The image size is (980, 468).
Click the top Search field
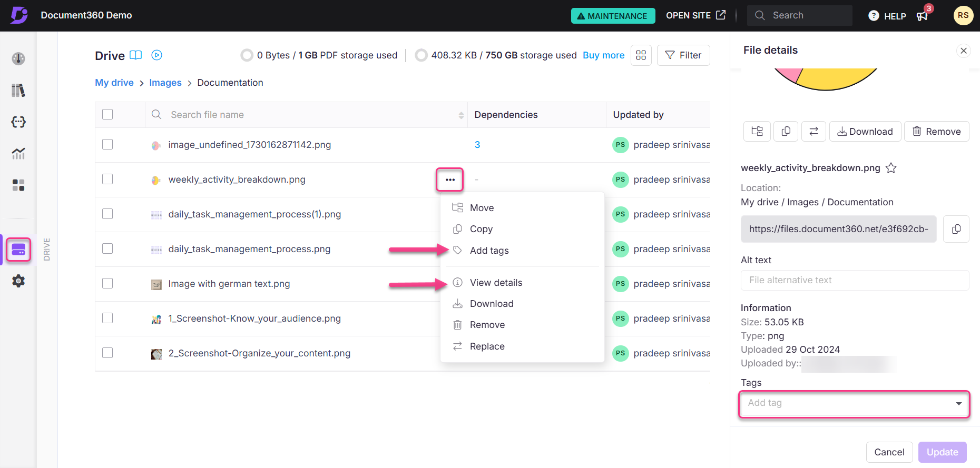(800, 15)
